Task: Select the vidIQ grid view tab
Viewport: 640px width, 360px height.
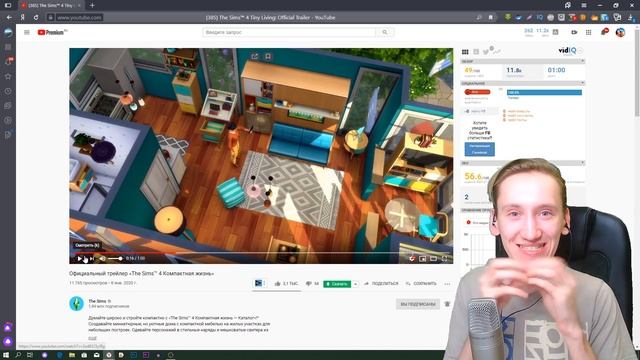Action: [465, 52]
